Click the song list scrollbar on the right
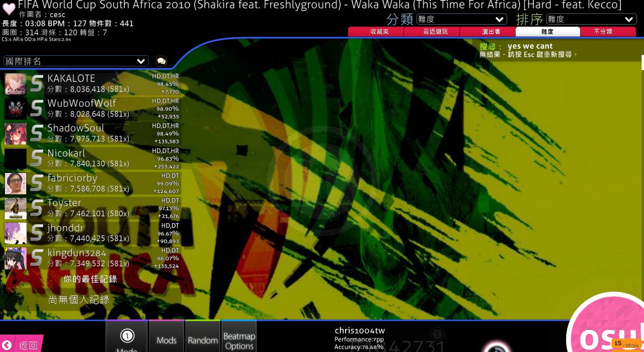The height and width of the screenshot is (352, 644). tap(642, 62)
